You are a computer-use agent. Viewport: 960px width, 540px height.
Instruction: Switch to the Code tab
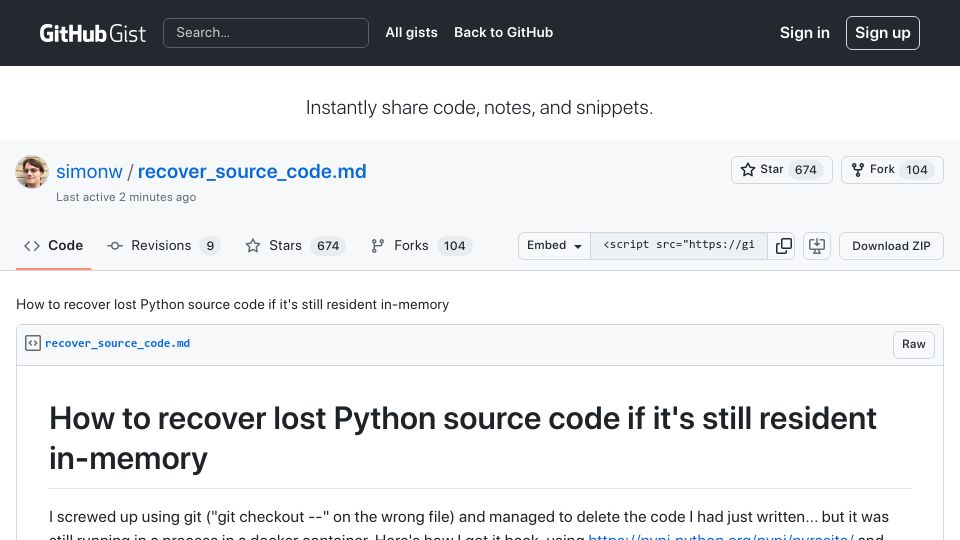(x=53, y=246)
